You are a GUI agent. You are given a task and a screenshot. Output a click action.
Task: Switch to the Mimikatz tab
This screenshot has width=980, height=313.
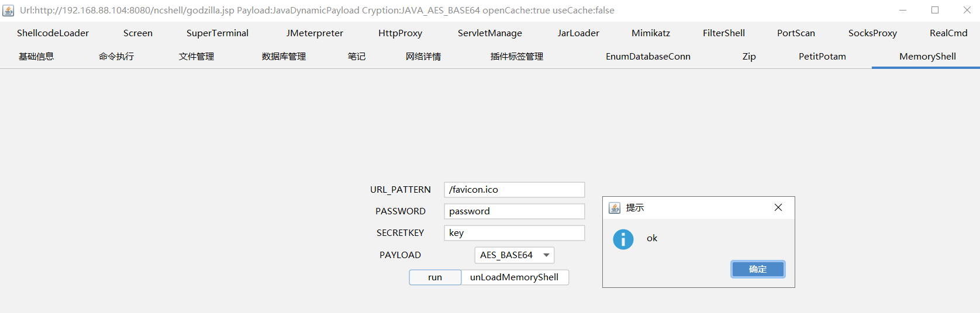click(651, 33)
